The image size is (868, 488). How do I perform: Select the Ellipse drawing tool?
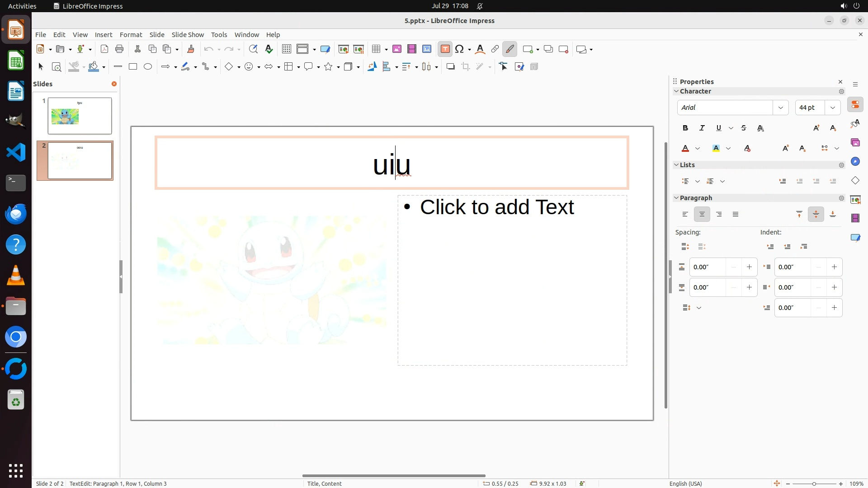click(148, 67)
